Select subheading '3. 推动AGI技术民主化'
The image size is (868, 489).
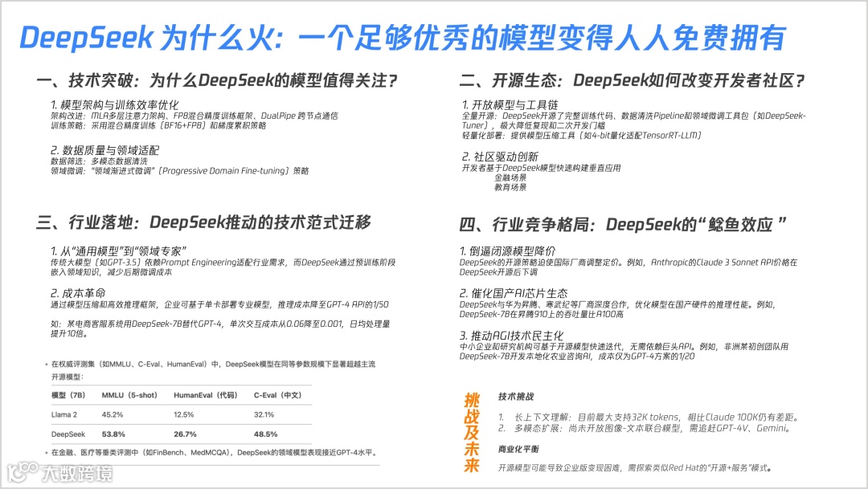pyautogui.click(x=511, y=336)
